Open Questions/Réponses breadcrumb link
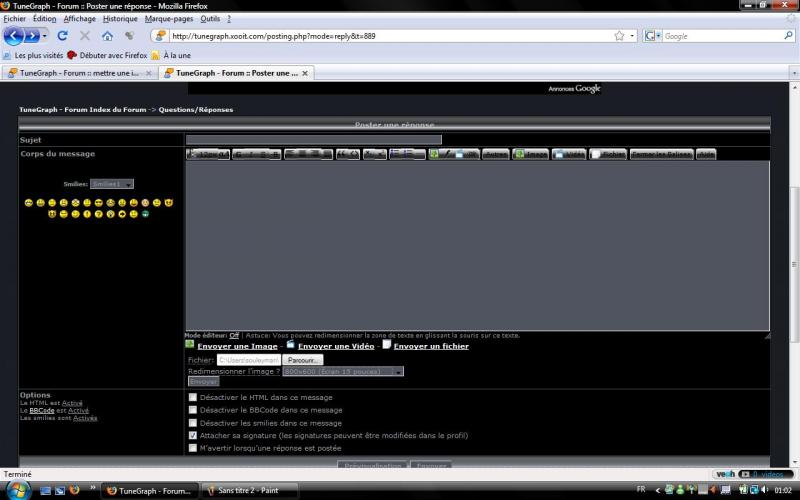800x500 pixels. 195,110
